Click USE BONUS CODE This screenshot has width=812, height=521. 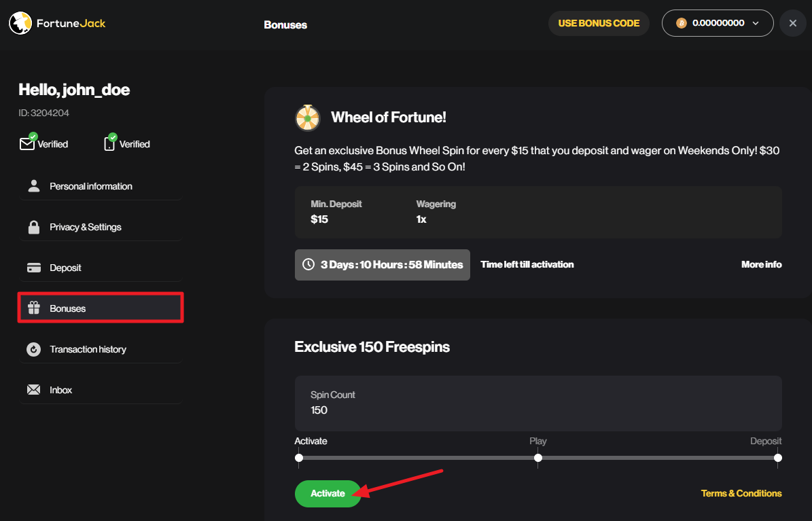click(598, 22)
